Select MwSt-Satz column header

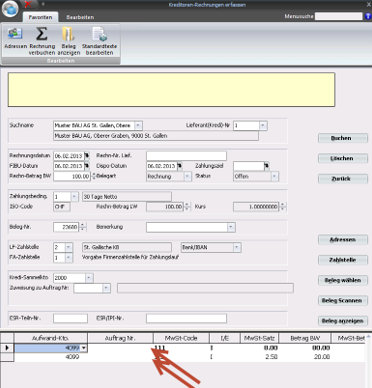pyautogui.click(x=259, y=338)
